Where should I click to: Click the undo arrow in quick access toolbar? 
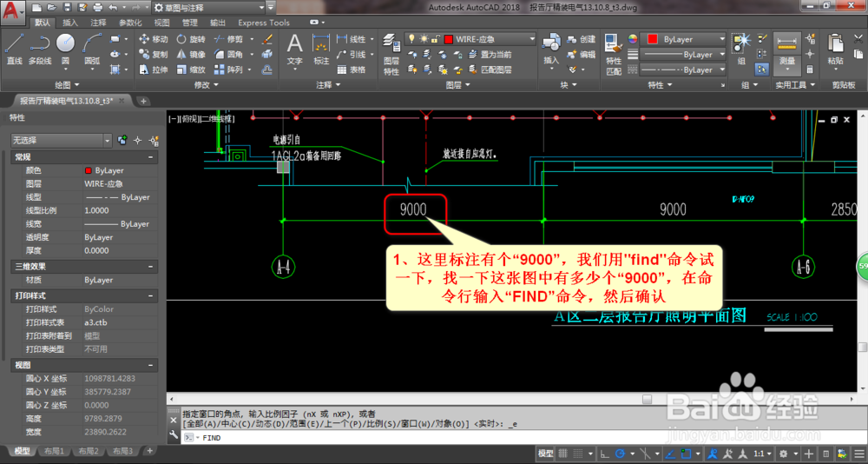[113, 7]
